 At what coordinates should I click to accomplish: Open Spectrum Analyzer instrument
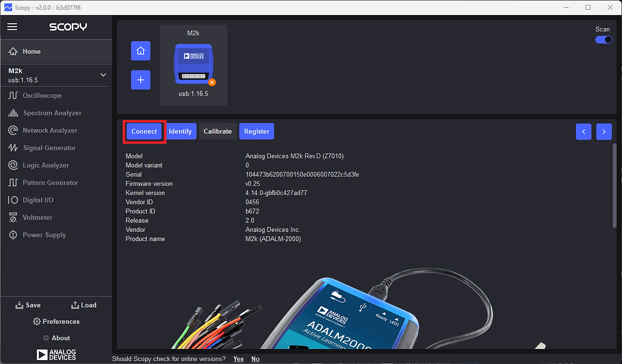point(56,113)
